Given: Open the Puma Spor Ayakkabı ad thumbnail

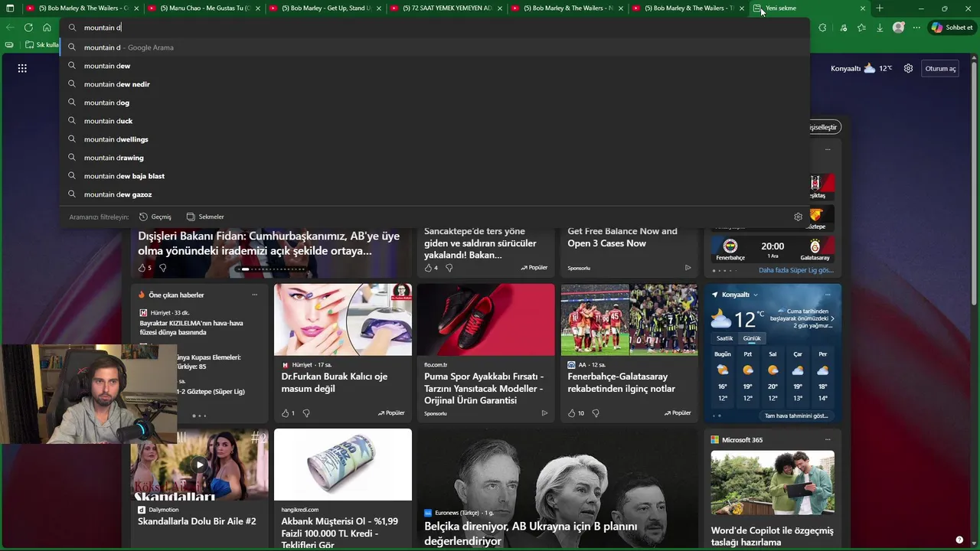Looking at the screenshot, I should (x=485, y=320).
